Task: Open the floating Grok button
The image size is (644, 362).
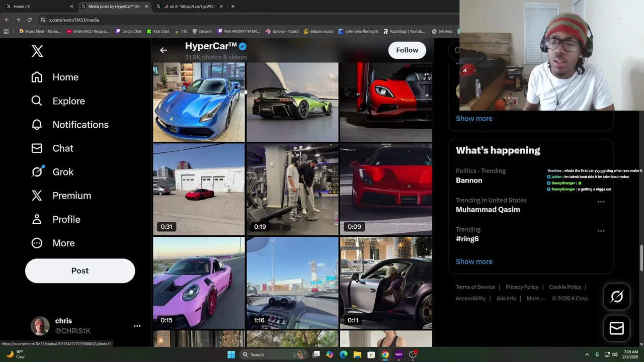Action: click(617, 297)
